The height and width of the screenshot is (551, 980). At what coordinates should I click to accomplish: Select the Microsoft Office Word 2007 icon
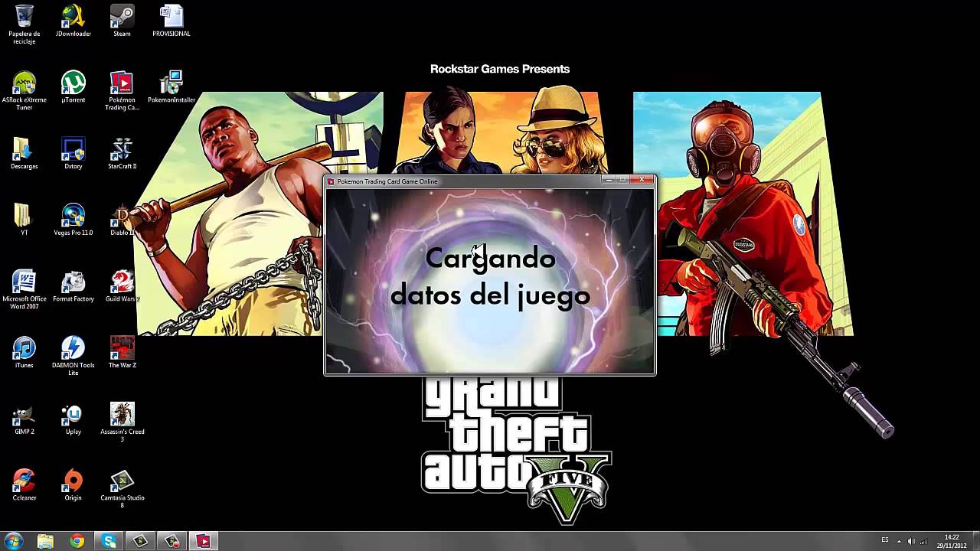[24, 290]
